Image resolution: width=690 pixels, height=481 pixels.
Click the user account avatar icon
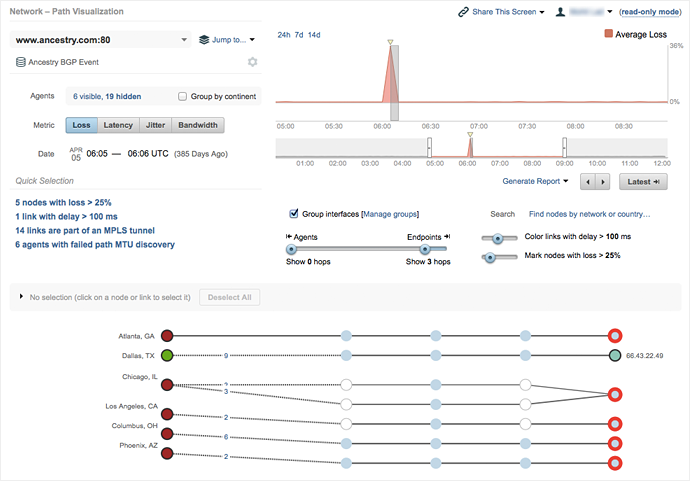click(562, 12)
